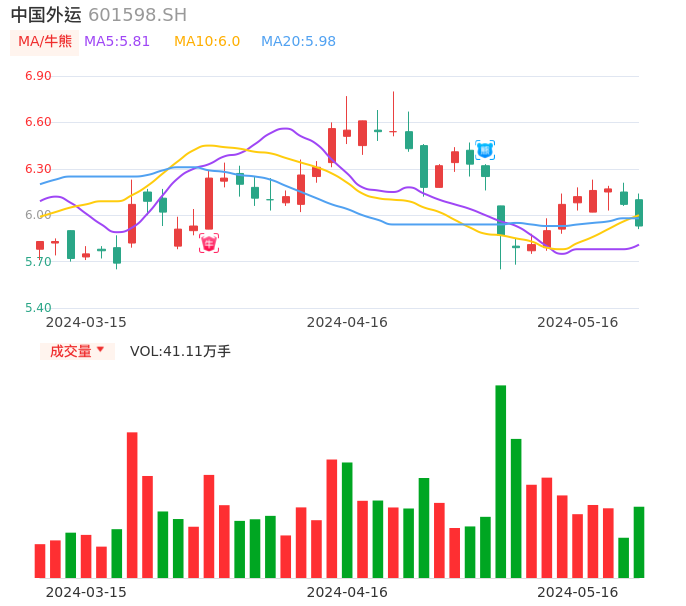Toggle the MA20:5.98 legend label
Viewport: 686px width, 606px height.
(298, 42)
